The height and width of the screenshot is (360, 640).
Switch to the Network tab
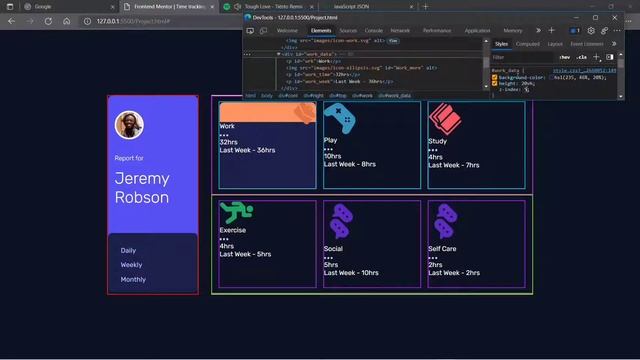[x=400, y=31]
